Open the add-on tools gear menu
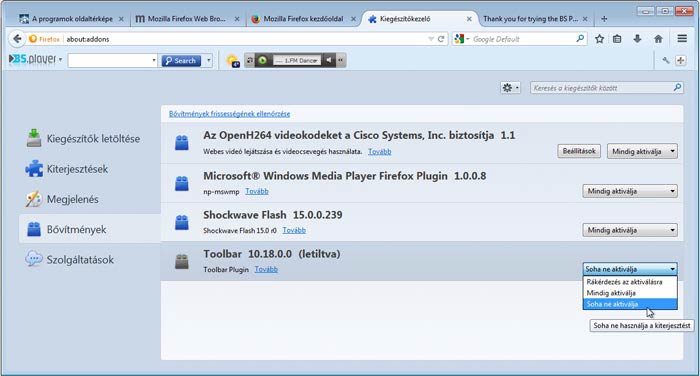This screenshot has width=700, height=376. 510,88
